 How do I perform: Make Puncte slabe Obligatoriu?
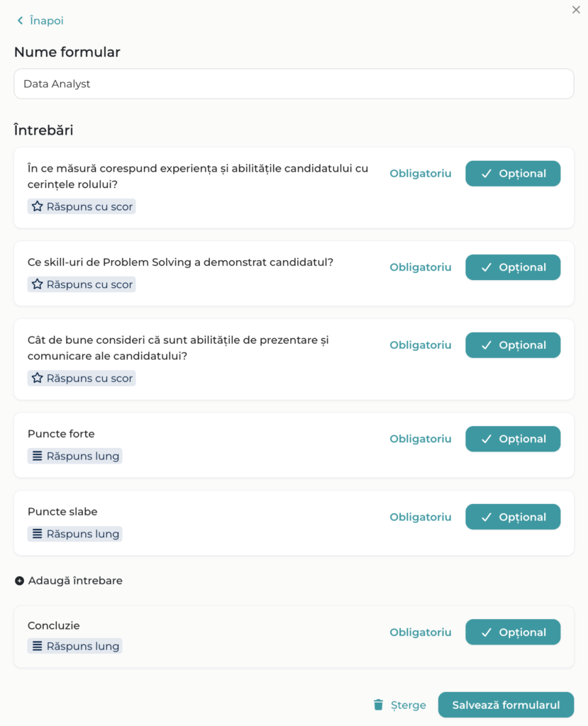point(421,517)
